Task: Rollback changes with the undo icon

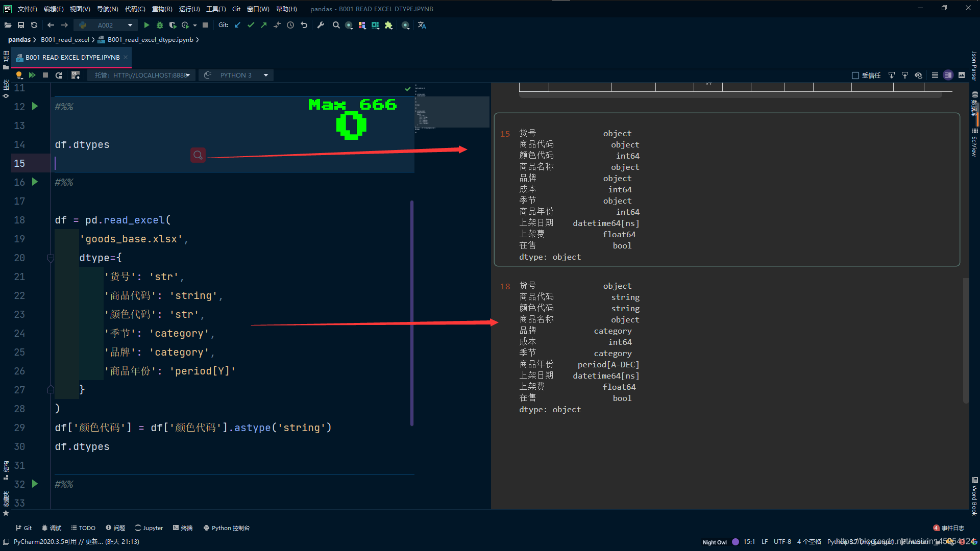Action: click(304, 25)
